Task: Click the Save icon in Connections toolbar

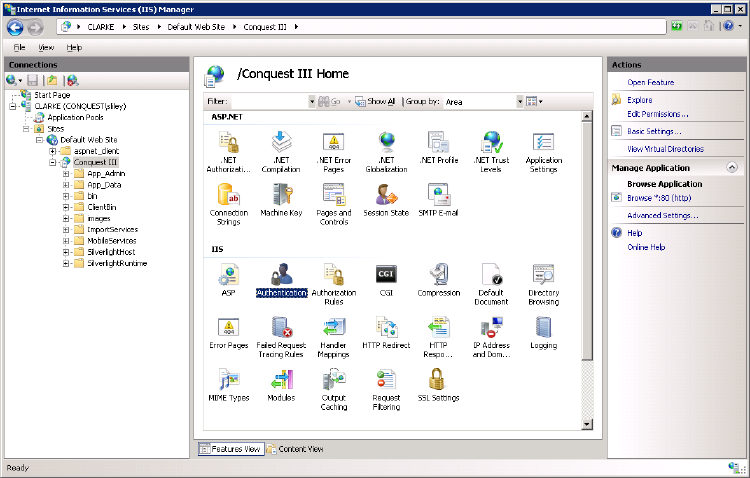Action: (x=33, y=80)
